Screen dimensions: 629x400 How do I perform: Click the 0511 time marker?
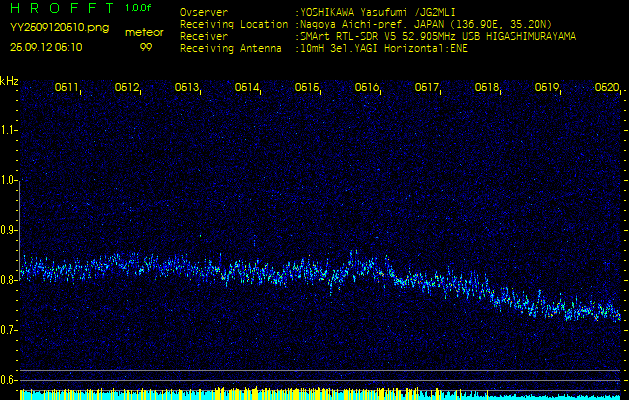pyautogui.click(x=67, y=88)
